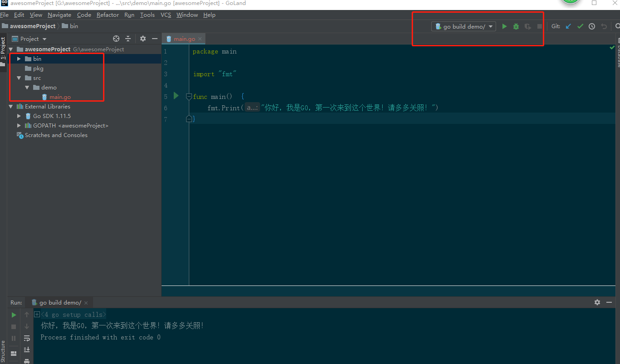Viewport: 620px width, 364px height.
Task: Stop the process in the Run panel
Action: point(14,326)
